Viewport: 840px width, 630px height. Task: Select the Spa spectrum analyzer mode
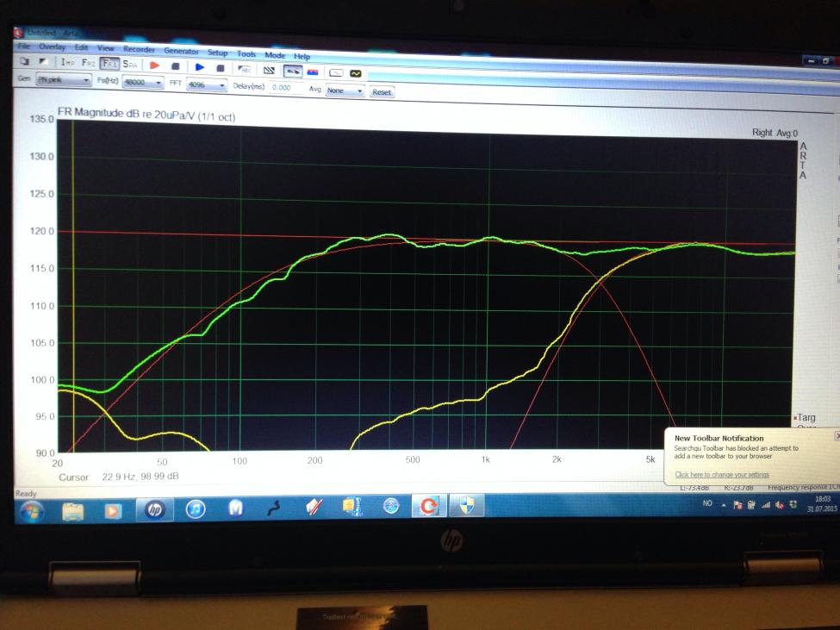point(130,65)
